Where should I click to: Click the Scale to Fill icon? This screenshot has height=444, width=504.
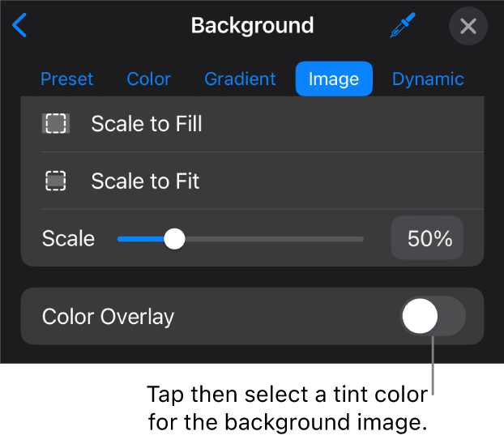(56, 124)
